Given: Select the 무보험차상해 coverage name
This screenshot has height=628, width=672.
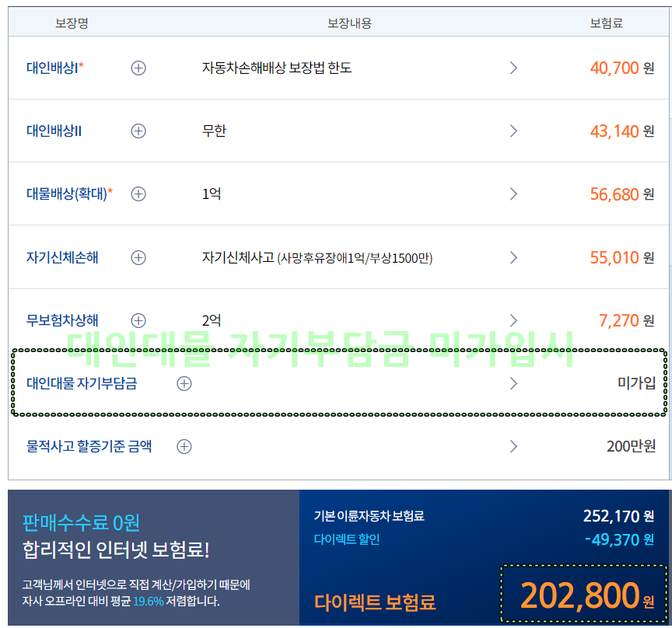Looking at the screenshot, I should (x=62, y=320).
